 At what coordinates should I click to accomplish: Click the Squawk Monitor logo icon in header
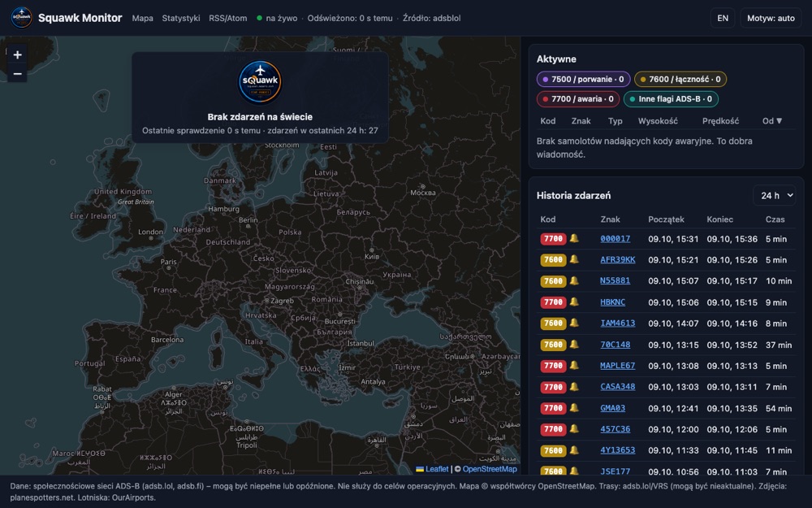tap(22, 18)
